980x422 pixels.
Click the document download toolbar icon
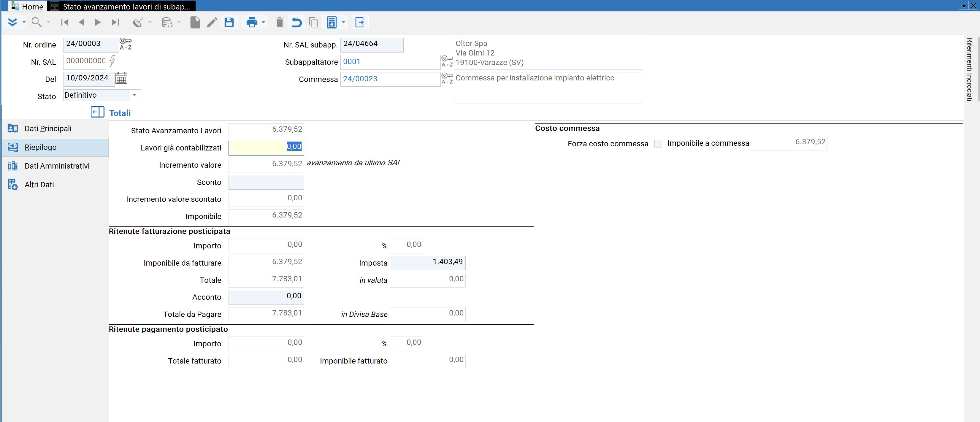(x=332, y=23)
